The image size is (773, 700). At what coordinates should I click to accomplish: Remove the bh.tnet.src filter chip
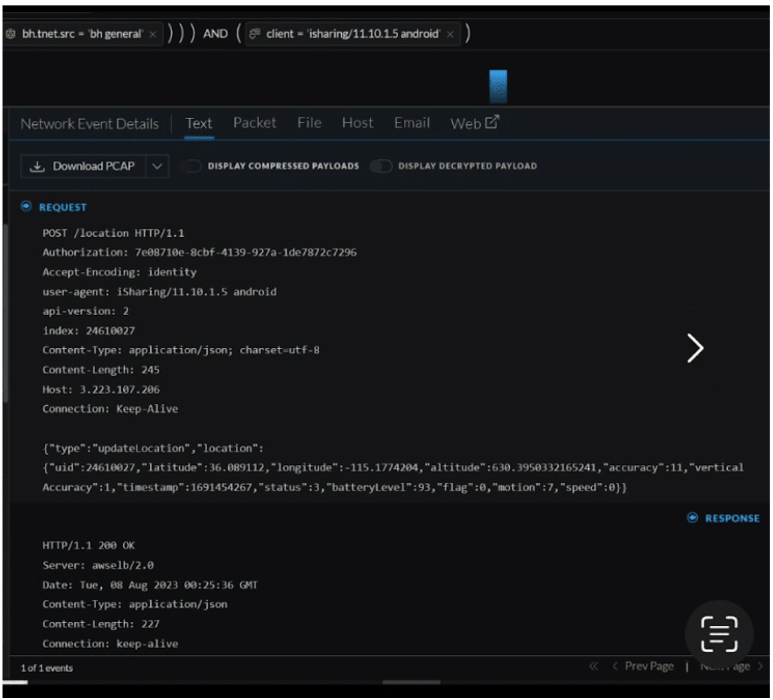point(153,34)
